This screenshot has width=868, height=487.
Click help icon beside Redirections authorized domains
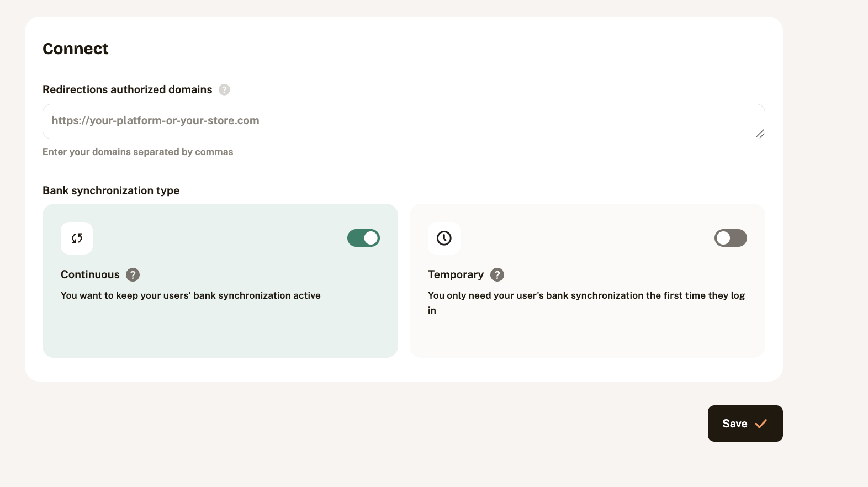(x=224, y=89)
